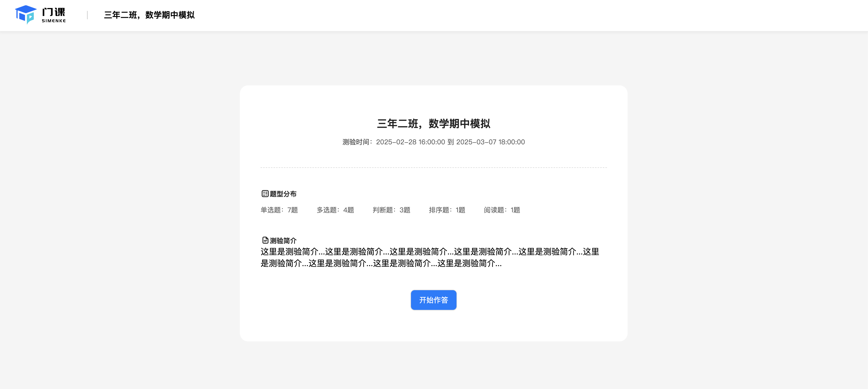Click the 开始作答 button

coord(433,300)
